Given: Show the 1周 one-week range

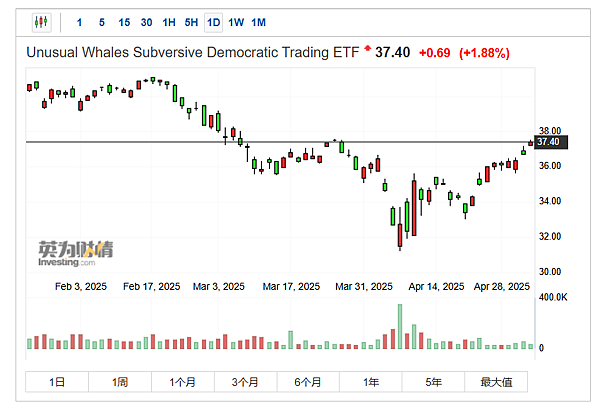Looking at the screenshot, I should [x=120, y=382].
